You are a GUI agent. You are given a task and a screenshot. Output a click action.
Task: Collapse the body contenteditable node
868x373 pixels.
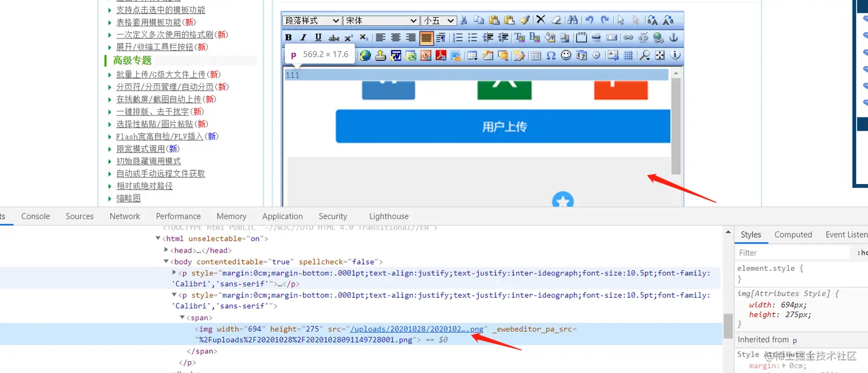pyautogui.click(x=166, y=262)
